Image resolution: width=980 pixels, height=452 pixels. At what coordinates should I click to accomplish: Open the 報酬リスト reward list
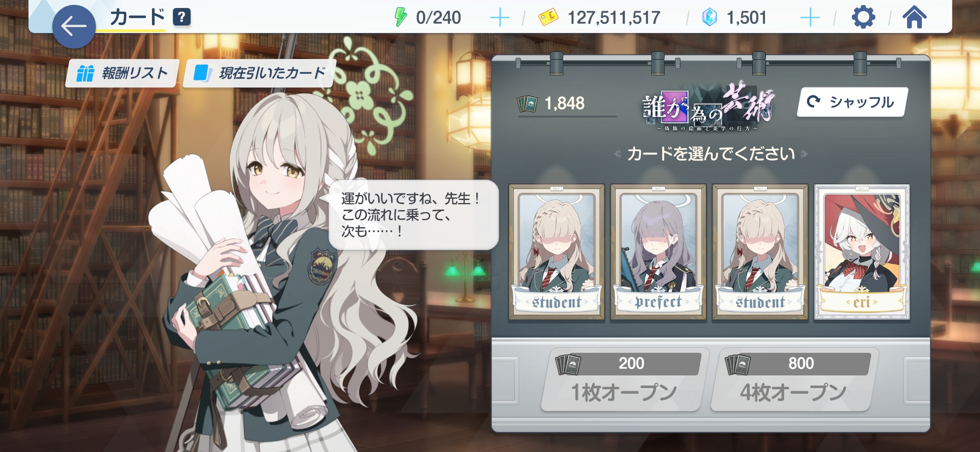[x=122, y=73]
